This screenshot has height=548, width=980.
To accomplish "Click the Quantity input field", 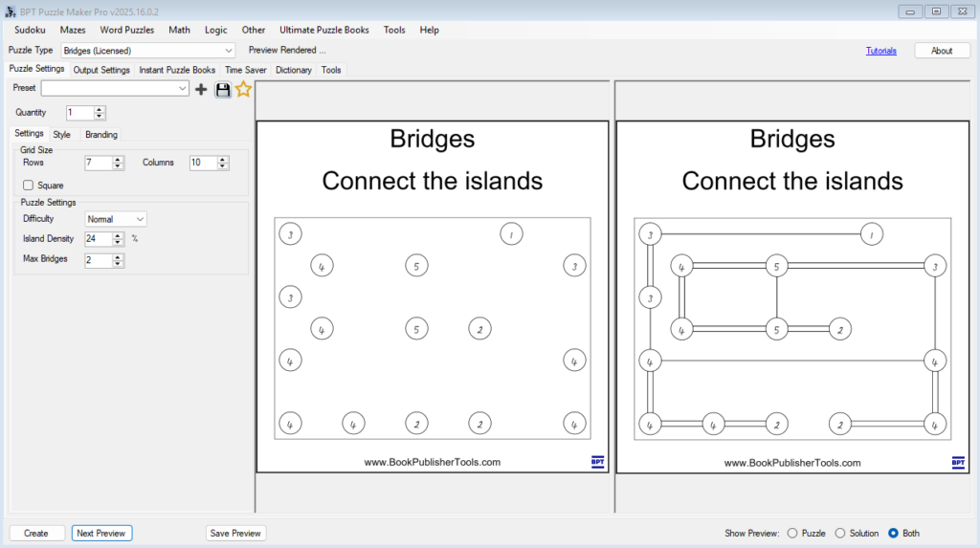I will (x=79, y=113).
